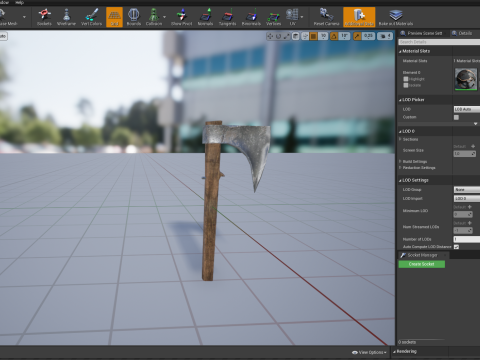Open the LOD Auto dropdown
This screenshot has height=360, width=480.
click(467, 109)
